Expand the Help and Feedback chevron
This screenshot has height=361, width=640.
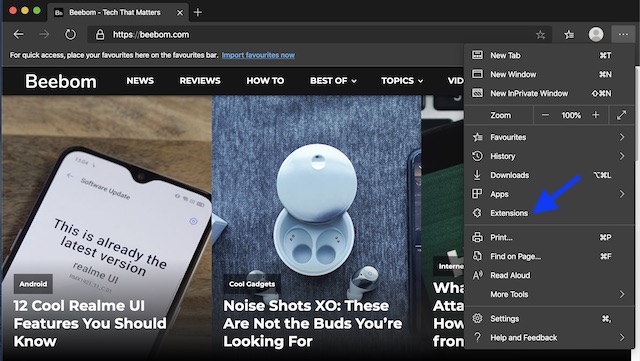(622, 337)
